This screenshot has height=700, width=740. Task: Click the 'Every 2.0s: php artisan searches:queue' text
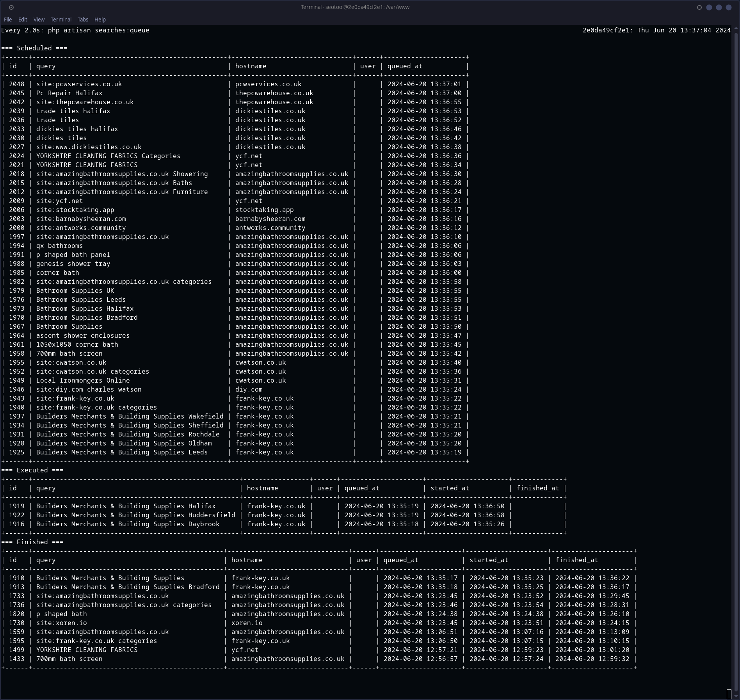75,30
